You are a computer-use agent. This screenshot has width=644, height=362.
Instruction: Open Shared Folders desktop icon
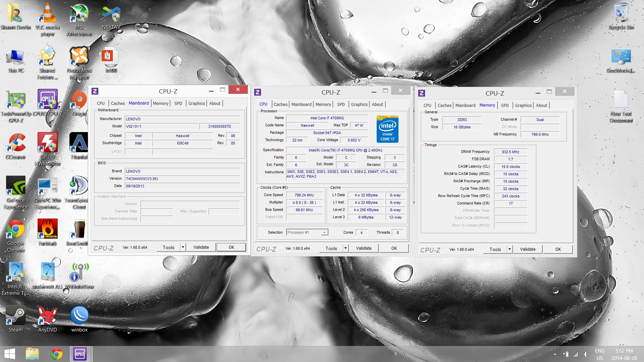click(47, 63)
